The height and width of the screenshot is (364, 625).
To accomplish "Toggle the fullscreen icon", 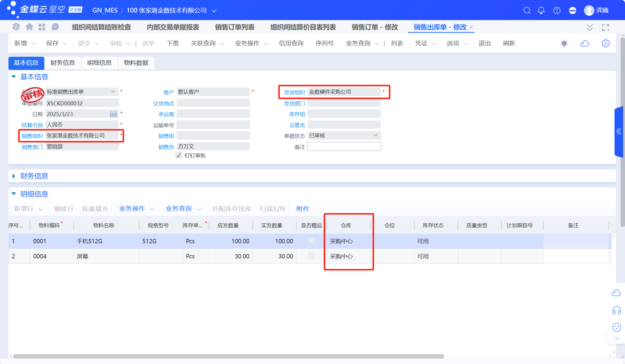I will [606, 27].
